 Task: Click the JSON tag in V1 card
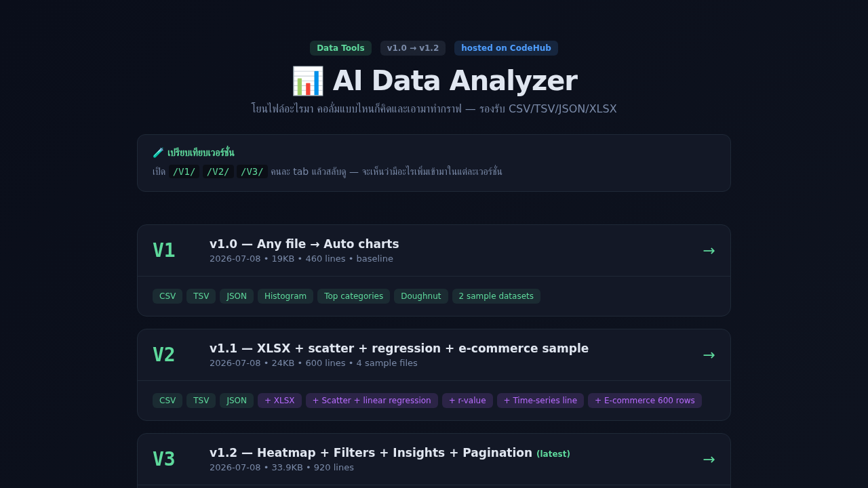point(237,296)
